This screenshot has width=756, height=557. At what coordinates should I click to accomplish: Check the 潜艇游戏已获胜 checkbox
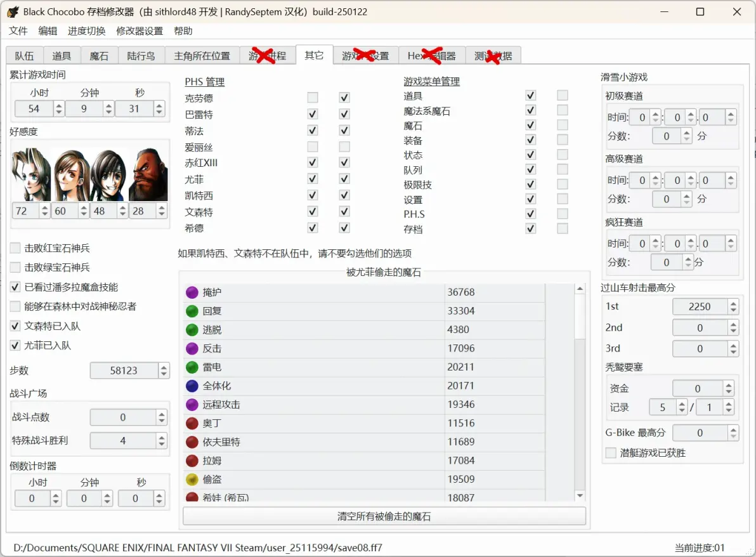pyautogui.click(x=611, y=453)
